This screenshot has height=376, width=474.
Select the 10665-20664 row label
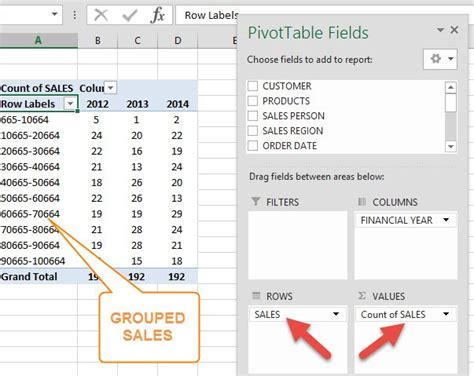[38, 135]
